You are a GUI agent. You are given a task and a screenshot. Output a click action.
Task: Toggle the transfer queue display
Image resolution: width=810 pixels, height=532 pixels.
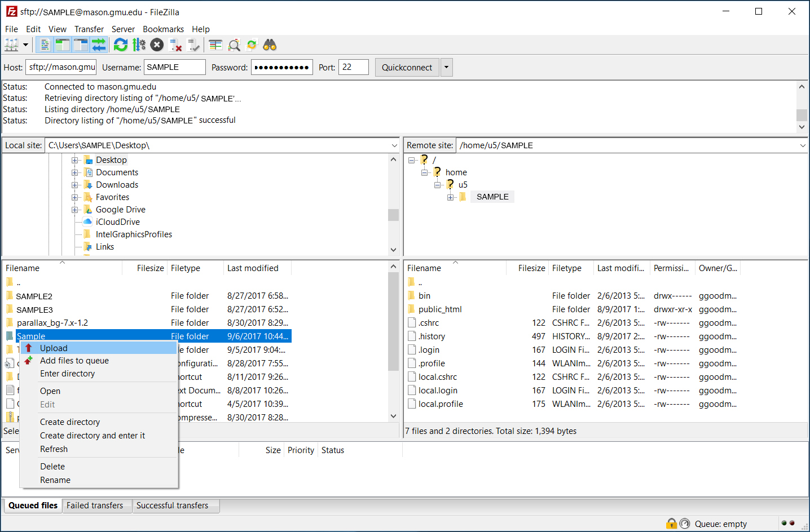click(x=99, y=45)
